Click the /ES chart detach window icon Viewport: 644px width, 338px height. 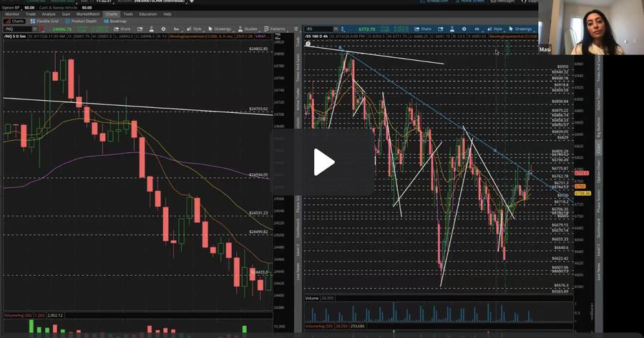tap(440, 29)
